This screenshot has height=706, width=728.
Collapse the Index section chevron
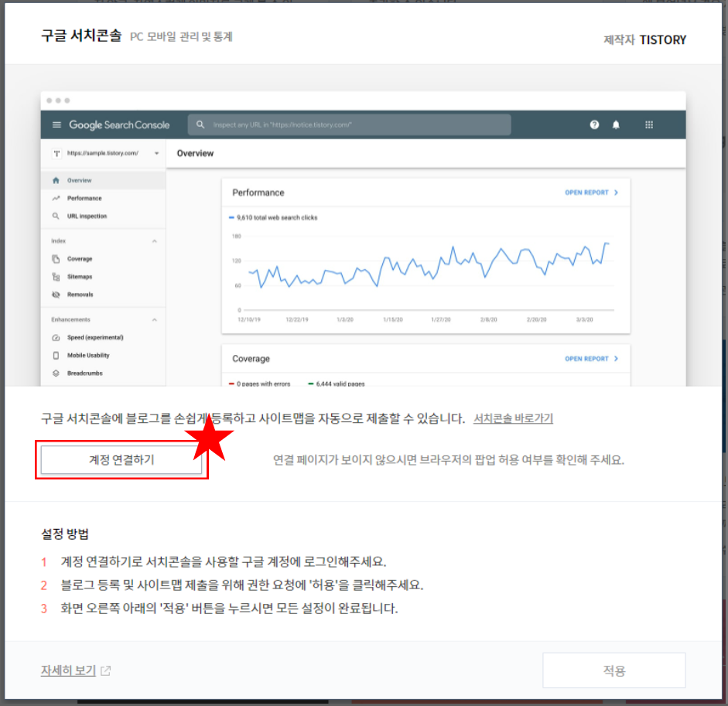154,241
